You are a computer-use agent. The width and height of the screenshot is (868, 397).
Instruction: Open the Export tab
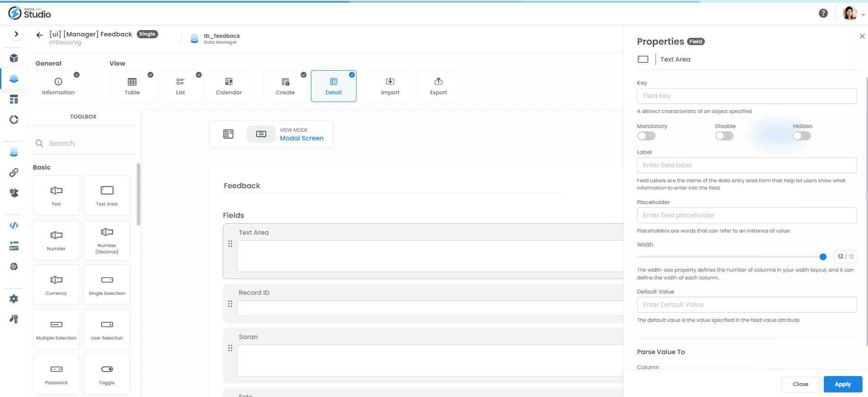439,86
